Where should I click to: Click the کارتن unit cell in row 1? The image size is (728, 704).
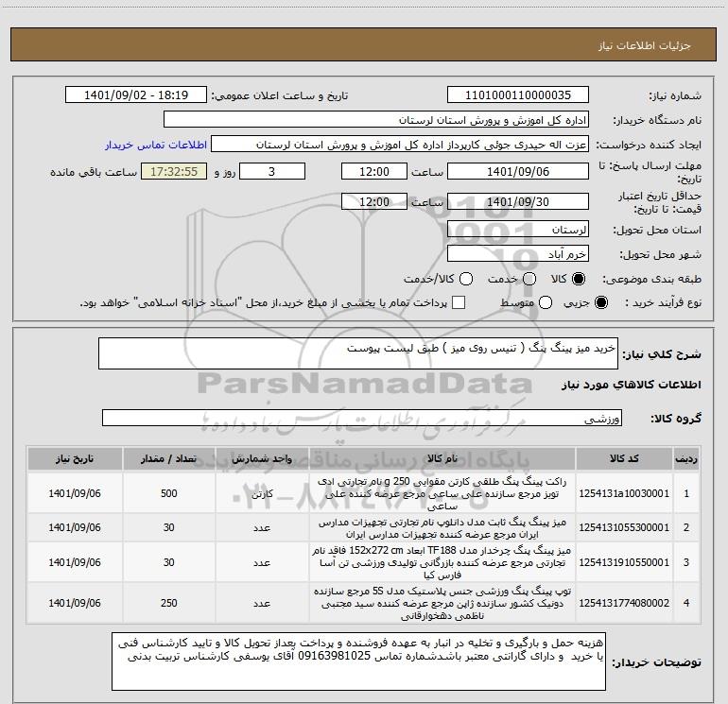(x=262, y=493)
